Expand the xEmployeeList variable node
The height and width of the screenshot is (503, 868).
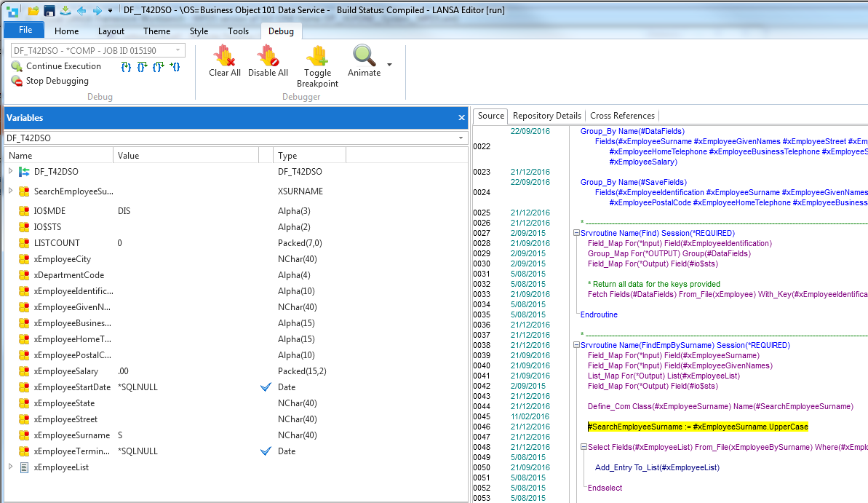coord(10,467)
